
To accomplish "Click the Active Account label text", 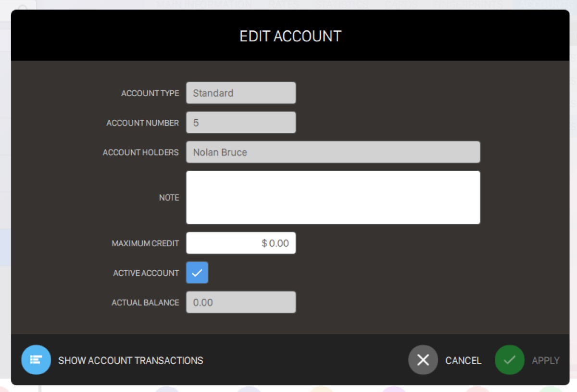I will point(146,273).
